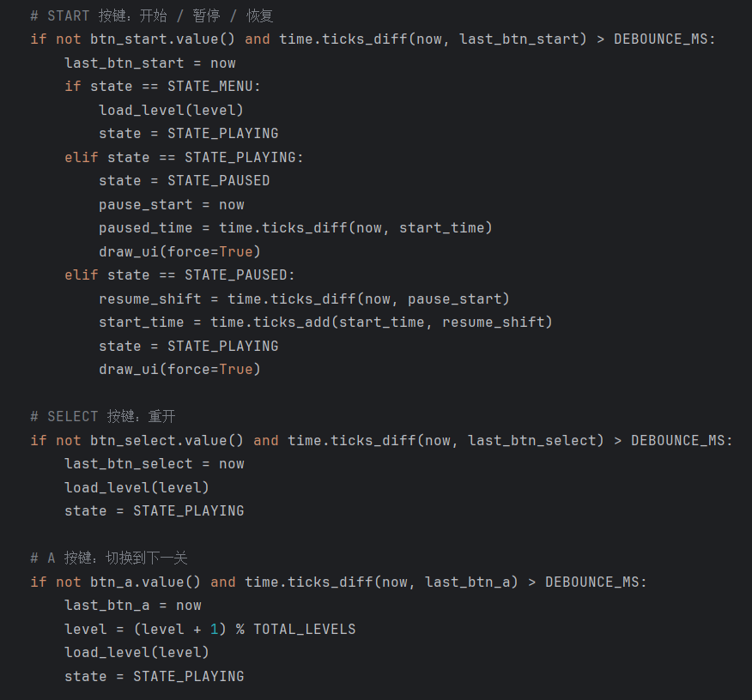
Task: Click the 'if state == STATE_MENU' line
Action: [x=162, y=87]
